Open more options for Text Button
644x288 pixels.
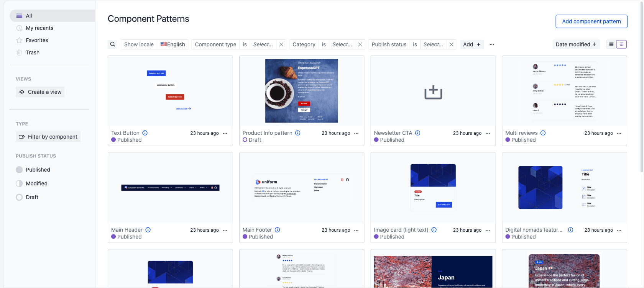tap(225, 133)
